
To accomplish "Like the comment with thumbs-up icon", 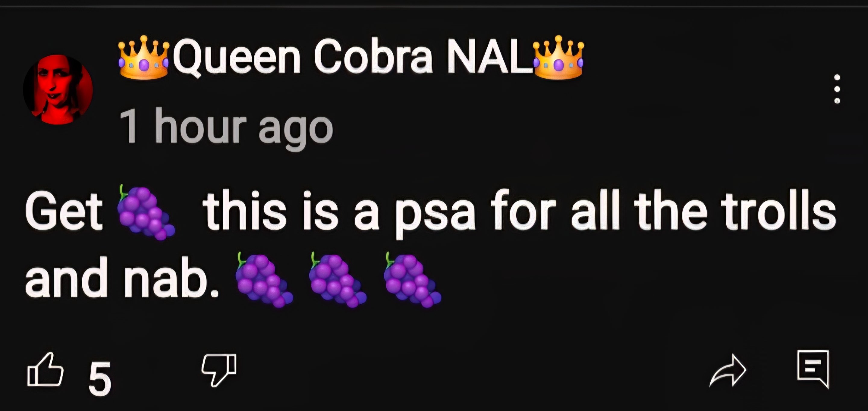I will (45, 369).
